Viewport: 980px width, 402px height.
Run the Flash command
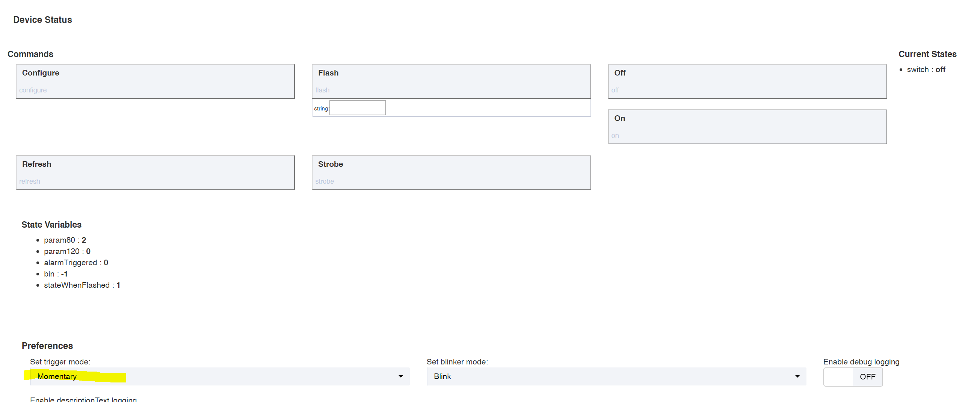tap(451, 81)
